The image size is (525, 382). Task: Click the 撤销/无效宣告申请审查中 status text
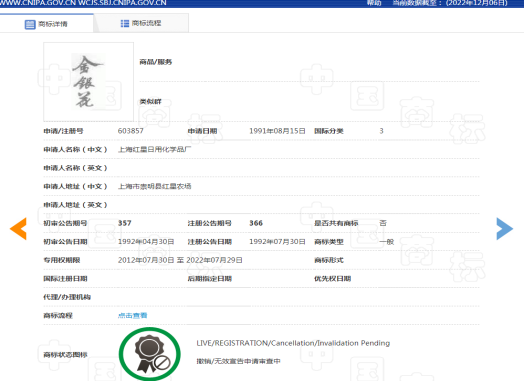[x=238, y=361]
